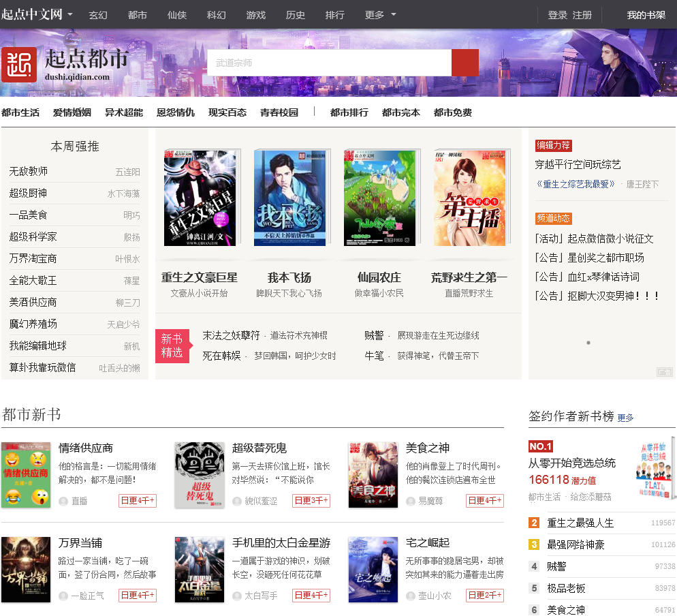Image resolution: width=677 pixels, height=616 pixels.
Task: Open 我的书架
Action: coord(646,15)
